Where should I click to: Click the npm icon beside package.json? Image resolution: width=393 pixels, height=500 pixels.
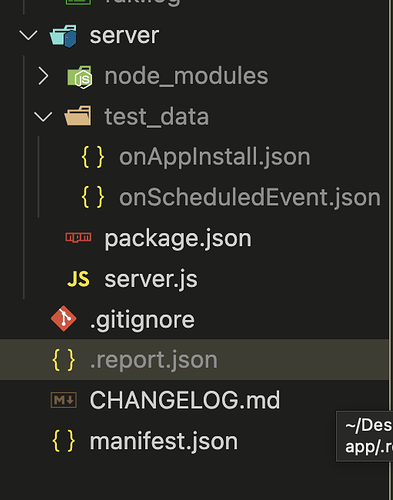pyautogui.click(x=78, y=237)
